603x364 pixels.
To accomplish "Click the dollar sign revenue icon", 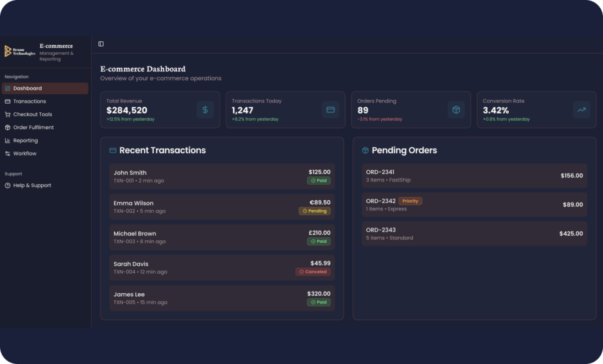I will coord(205,110).
